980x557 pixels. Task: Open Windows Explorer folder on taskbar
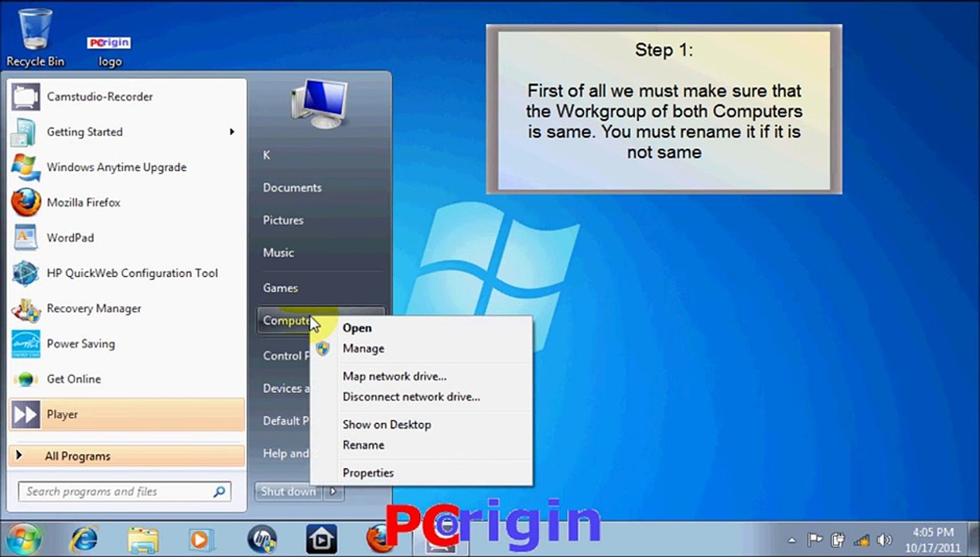click(x=142, y=539)
